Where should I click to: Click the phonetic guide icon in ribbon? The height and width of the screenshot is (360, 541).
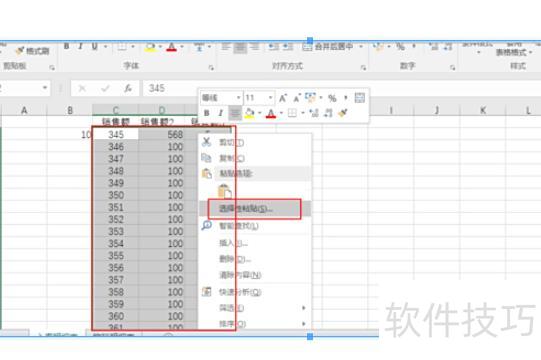pyautogui.click(x=199, y=47)
